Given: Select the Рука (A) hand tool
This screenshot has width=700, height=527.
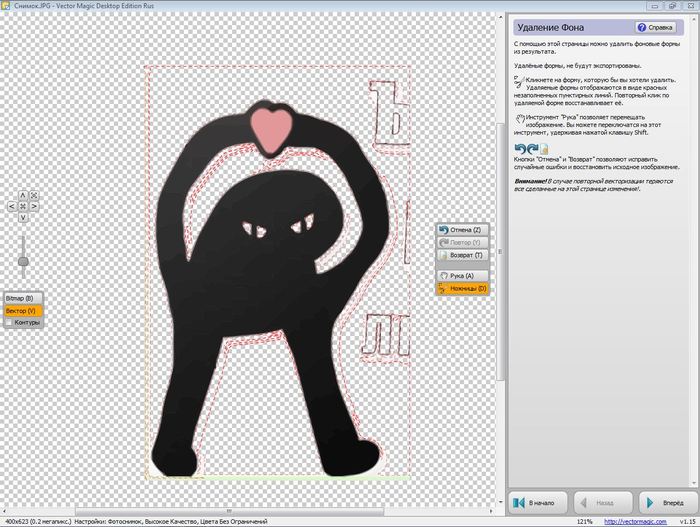Looking at the screenshot, I should click(462, 275).
